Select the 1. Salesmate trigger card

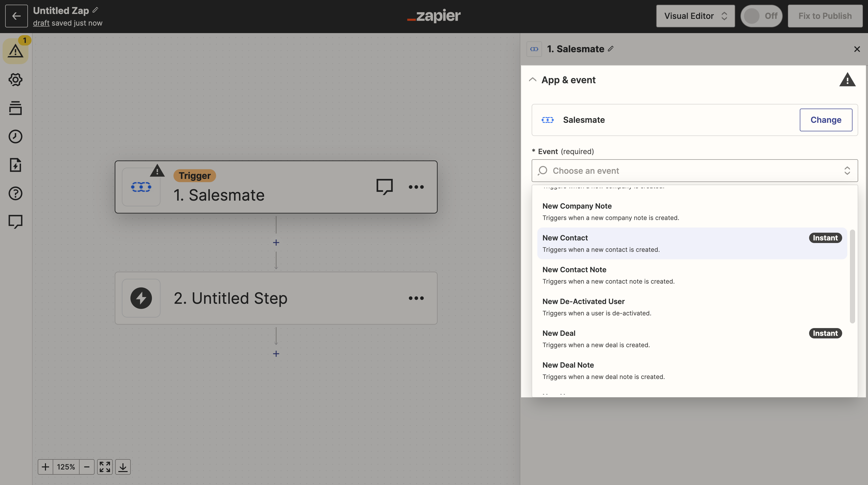[x=276, y=187]
